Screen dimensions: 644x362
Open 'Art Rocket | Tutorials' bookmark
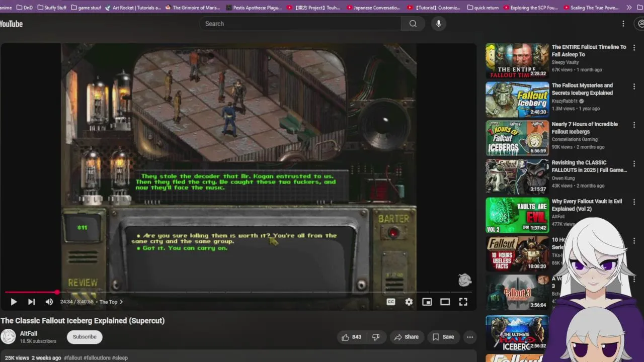[x=133, y=8]
